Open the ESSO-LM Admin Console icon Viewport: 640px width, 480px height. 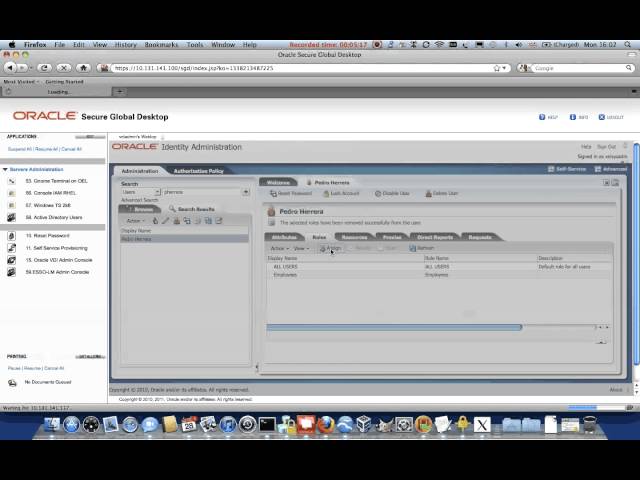11,272
